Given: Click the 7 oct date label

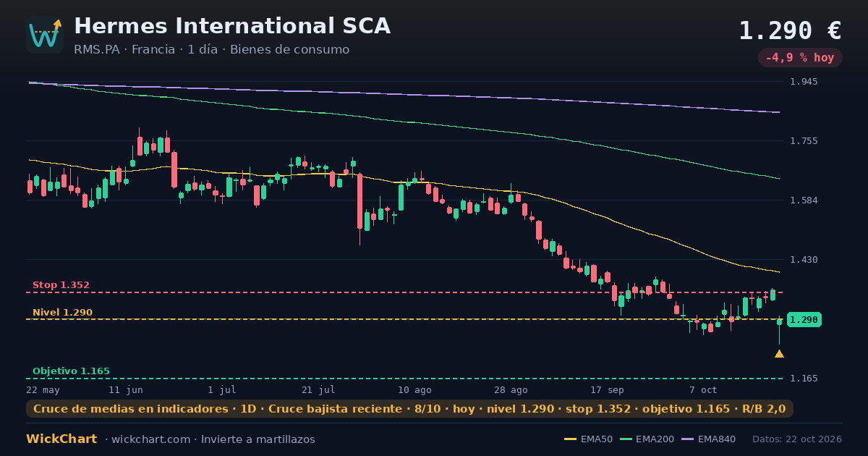Looking at the screenshot, I should click(703, 389).
